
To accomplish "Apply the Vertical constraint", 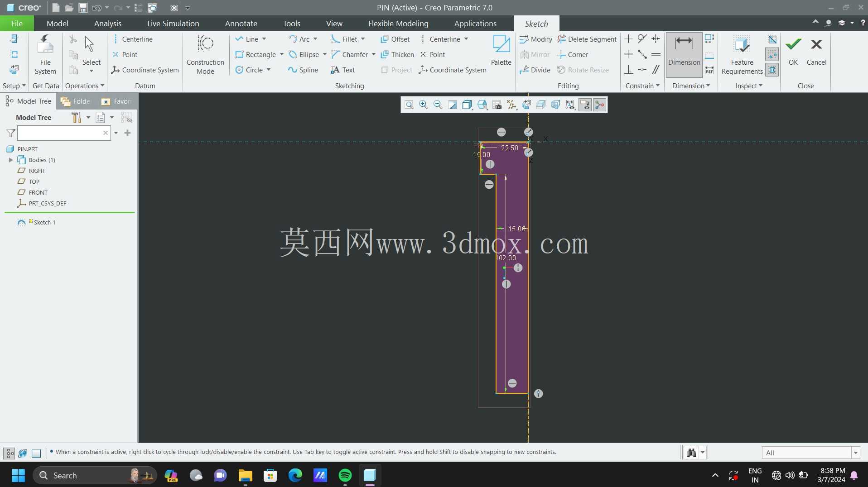I will 628,39.
